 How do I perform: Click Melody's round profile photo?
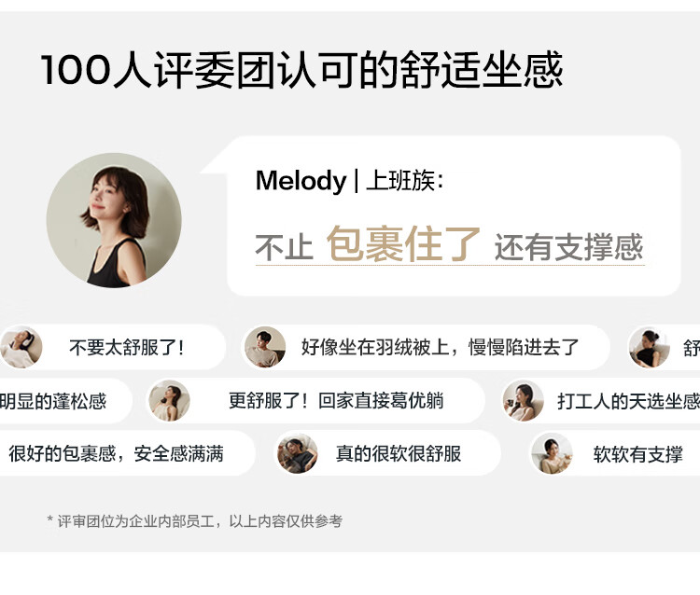point(114,220)
